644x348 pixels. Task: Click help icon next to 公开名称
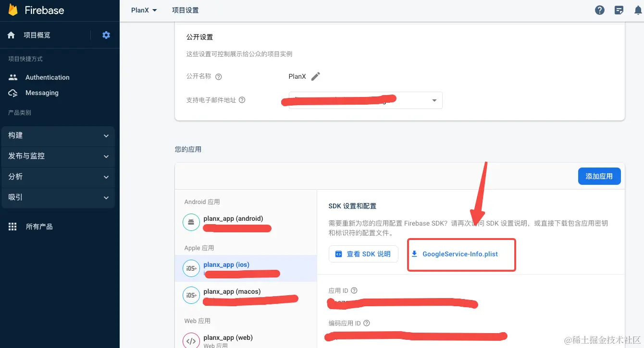point(219,77)
